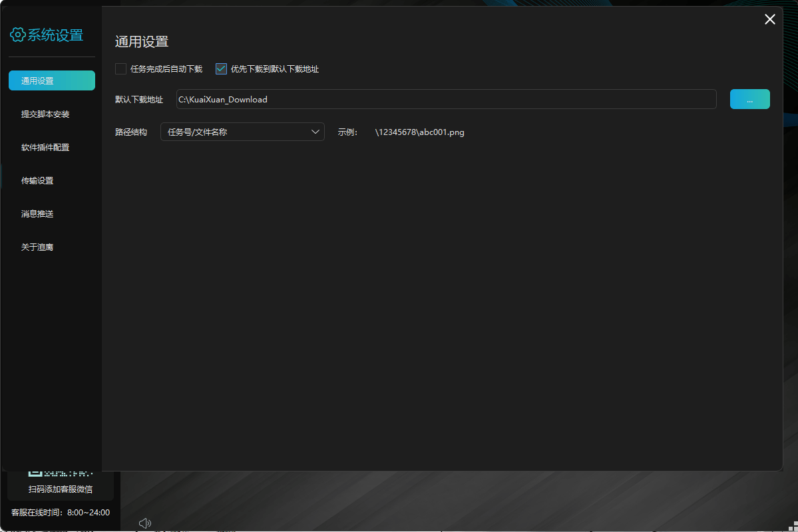The width and height of the screenshot is (798, 532).
Task: Click the speaker announcement icon at bottom
Action: tap(145, 523)
